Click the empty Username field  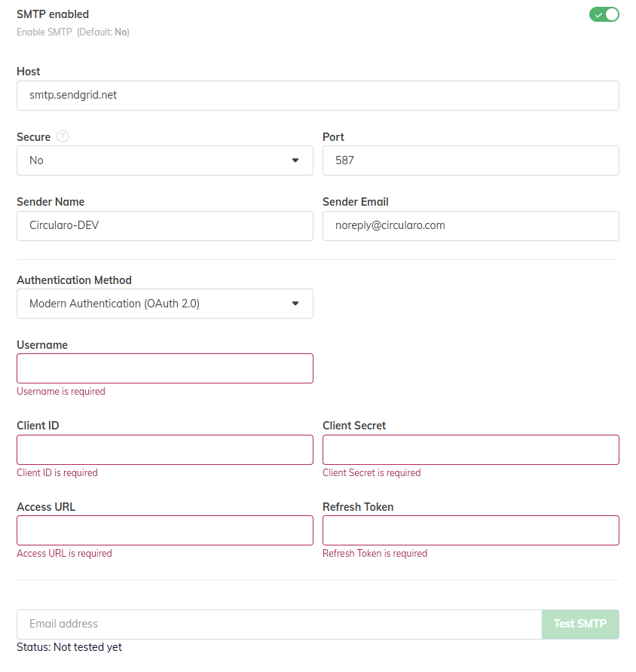click(164, 368)
